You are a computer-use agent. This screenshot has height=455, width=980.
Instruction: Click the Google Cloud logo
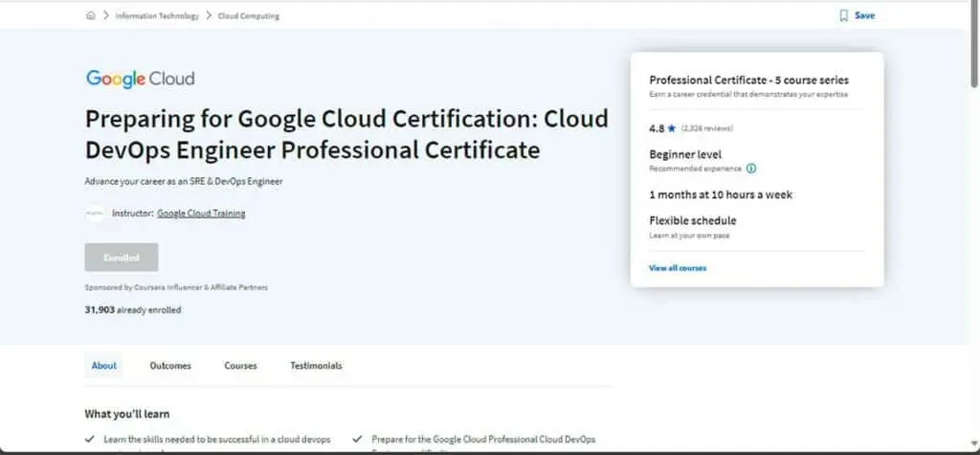click(x=140, y=79)
